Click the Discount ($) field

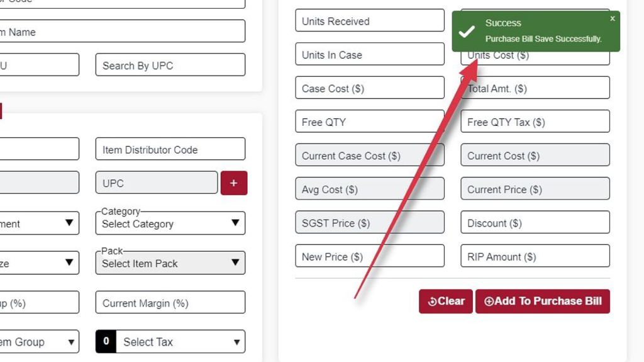(535, 222)
